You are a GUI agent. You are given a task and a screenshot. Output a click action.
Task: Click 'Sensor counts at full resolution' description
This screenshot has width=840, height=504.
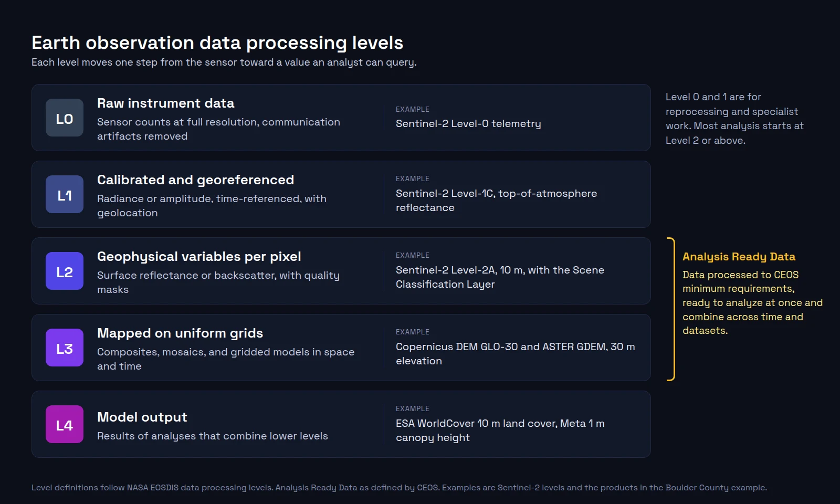(218, 129)
